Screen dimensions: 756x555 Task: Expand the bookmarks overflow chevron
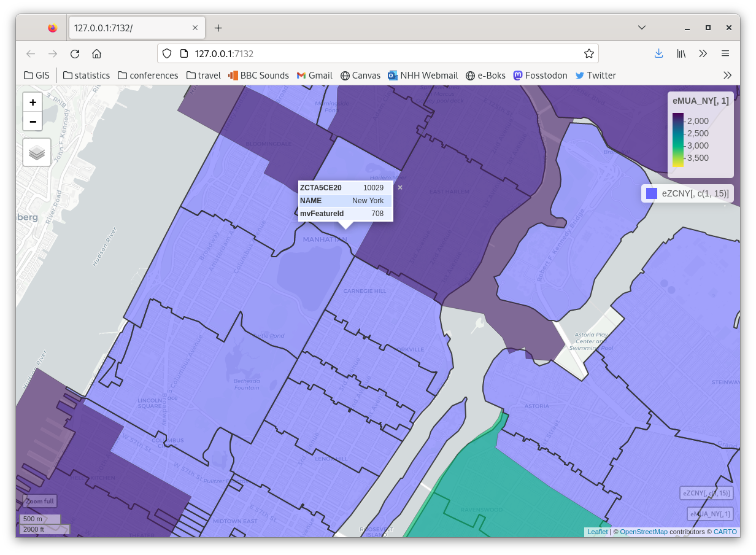(728, 75)
